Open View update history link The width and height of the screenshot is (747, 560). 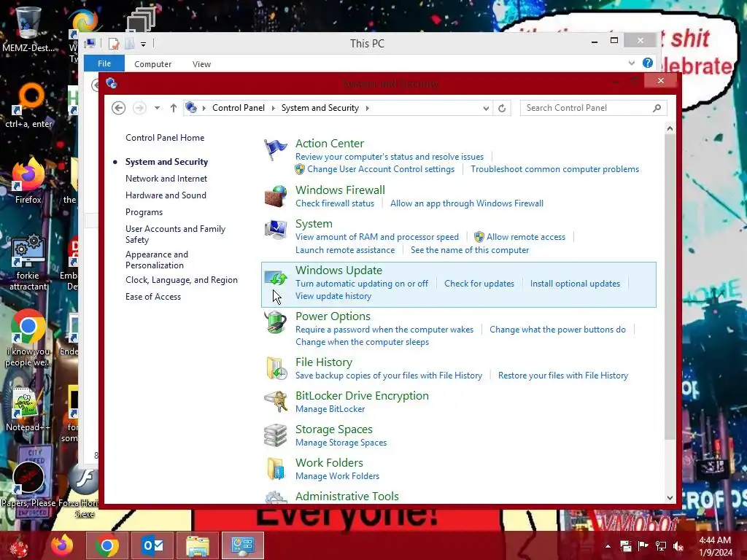[333, 296]
